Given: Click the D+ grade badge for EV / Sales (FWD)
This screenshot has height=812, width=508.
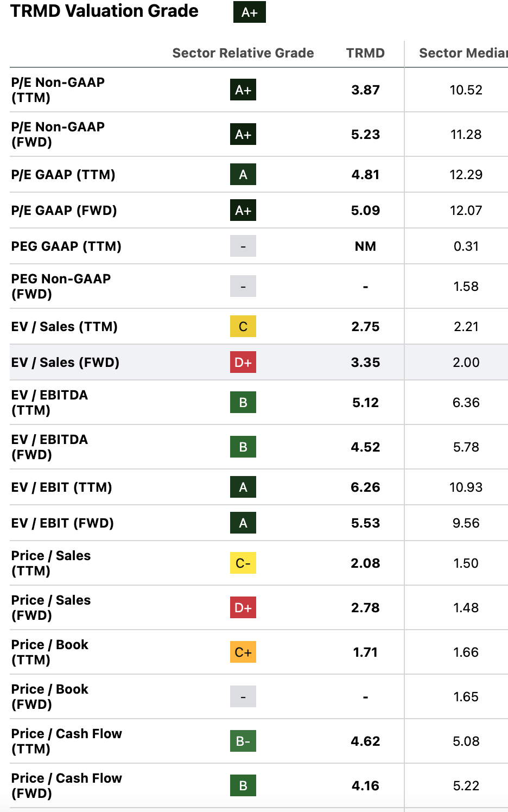Looking at the screenshot, I should click(x=243, y=363).
